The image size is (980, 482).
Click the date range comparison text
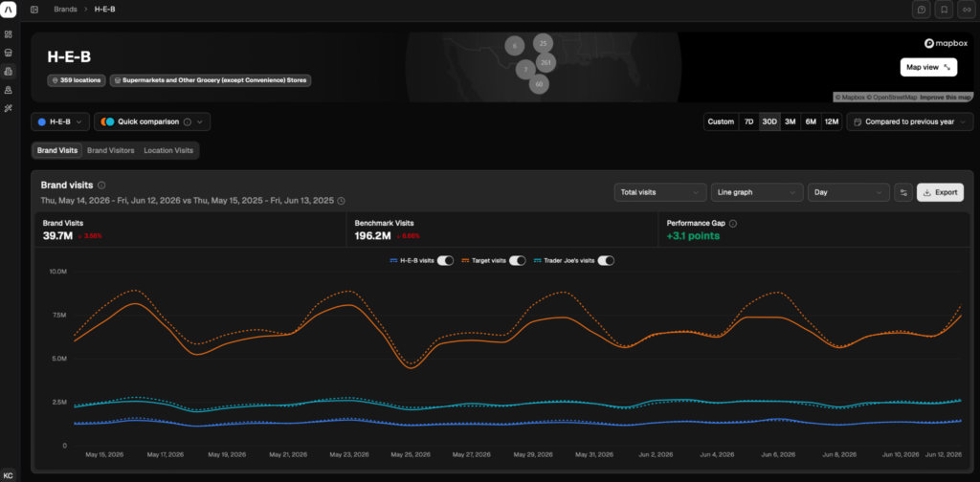point(188,201)
